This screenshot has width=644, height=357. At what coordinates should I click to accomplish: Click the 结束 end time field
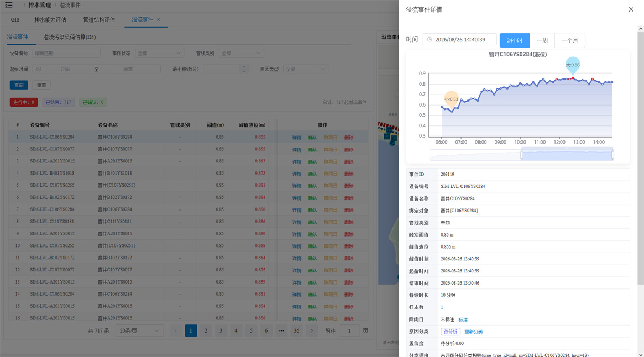click(x=128, y=69)
